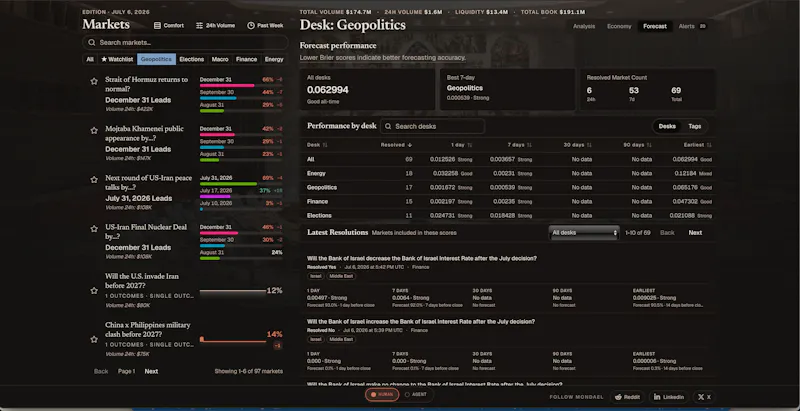Open Next round of US-Iran peace talks market
The image size is (800, 411).
coord(148,183)
